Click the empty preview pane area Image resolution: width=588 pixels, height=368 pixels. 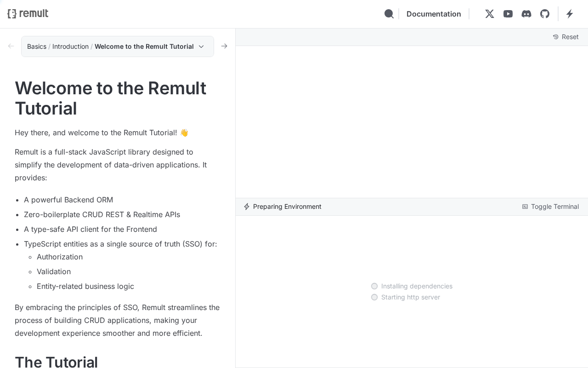(x=412, y=122)
